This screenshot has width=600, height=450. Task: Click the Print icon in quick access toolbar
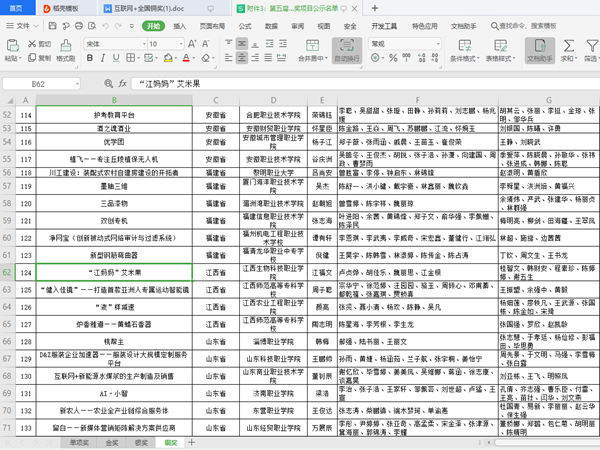tap(79, 26)
